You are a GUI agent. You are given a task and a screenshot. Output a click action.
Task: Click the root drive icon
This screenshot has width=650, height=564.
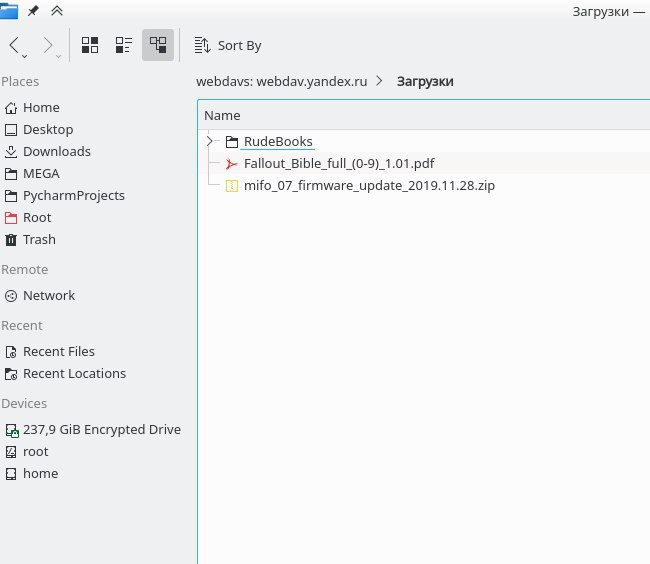[x=11, y=452]
